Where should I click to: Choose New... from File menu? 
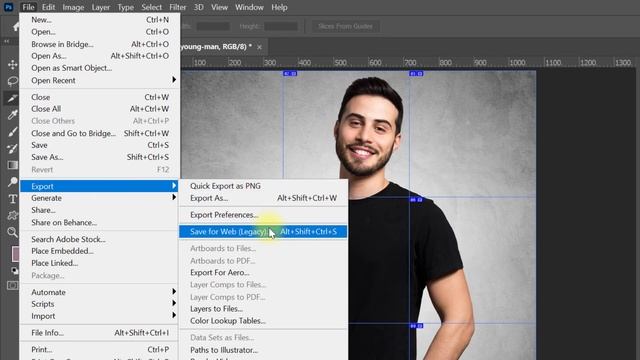(x=100, y=20)
